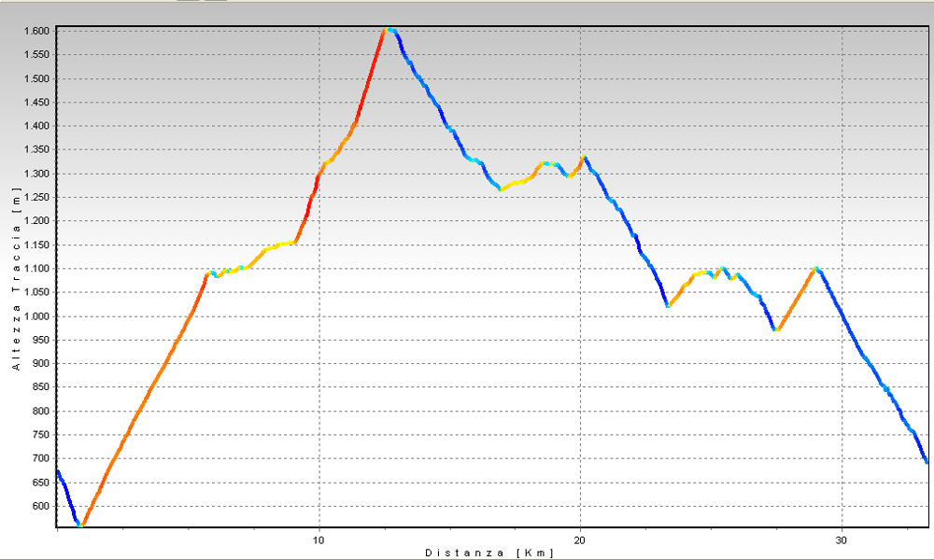Click the highest peak of the elevation profile
The image size is (934, 560).
pos(388,30)
